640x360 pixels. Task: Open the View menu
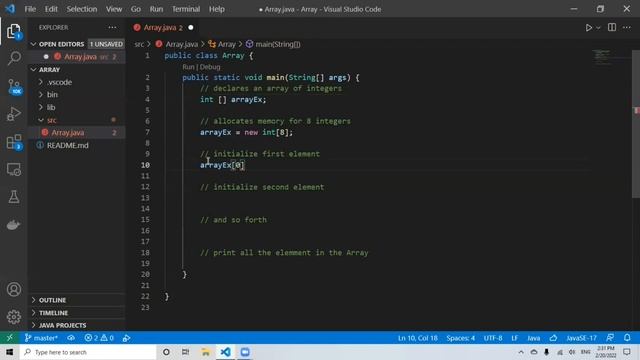[x=114, y=9]
